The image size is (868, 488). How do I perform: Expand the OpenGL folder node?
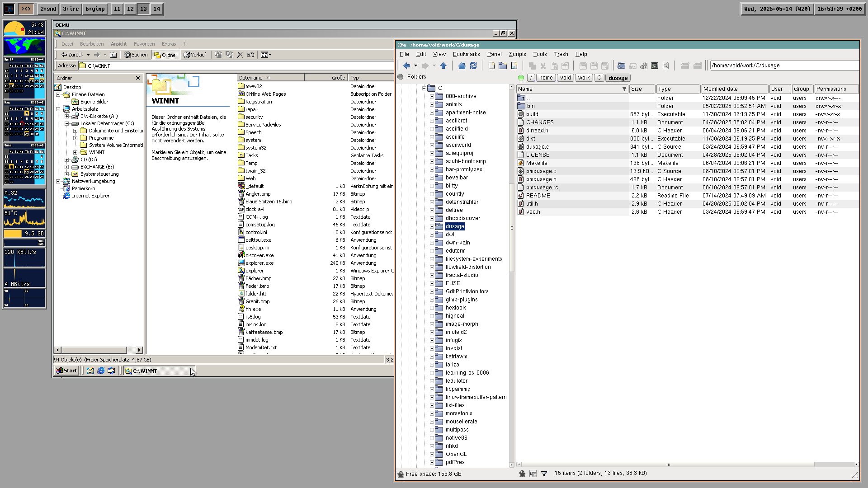coord(432,454)
